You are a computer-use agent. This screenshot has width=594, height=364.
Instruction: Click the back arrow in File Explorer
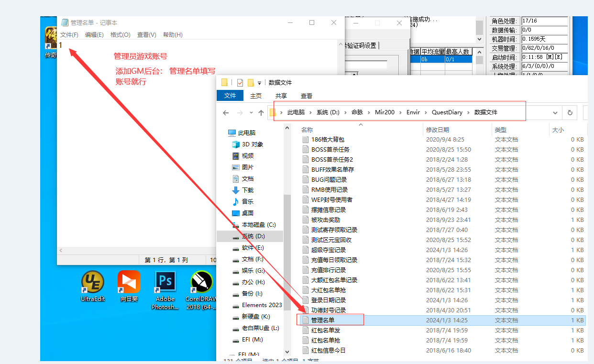pyautogui.click(x=226, y=113)
